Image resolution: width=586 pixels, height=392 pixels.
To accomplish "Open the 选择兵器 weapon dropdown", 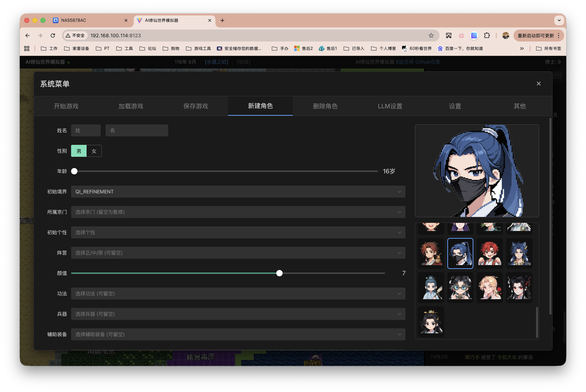I will (238, 314).
